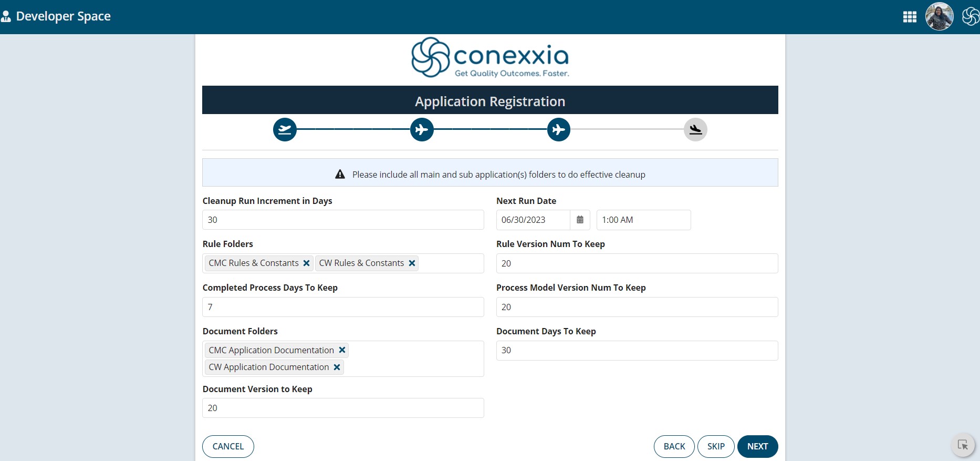This screenshot has width=980, height=461.
Task: Click the floating cursor tool icon
Action: point(963,445)
